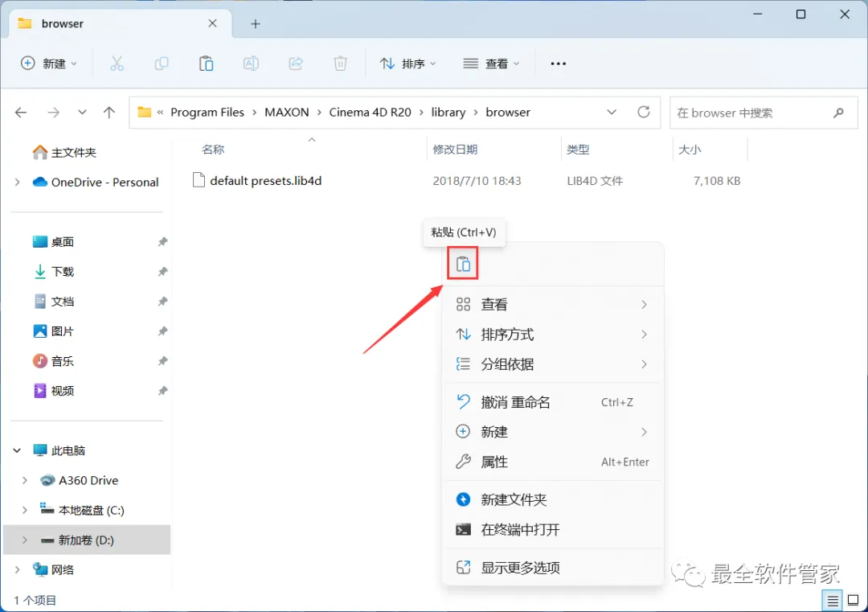The image size is (868, 612).
Task: Go back with the left arrow
Action: click(x=21, y=113)
